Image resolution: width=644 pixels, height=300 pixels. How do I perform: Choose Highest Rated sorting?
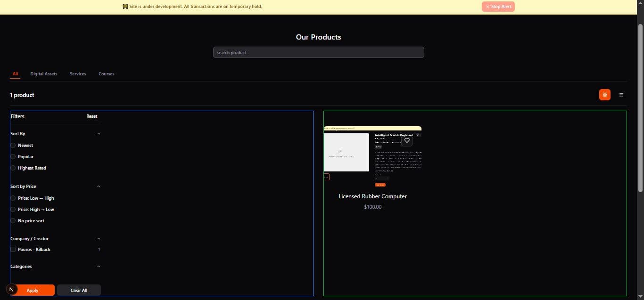point(13,168)
